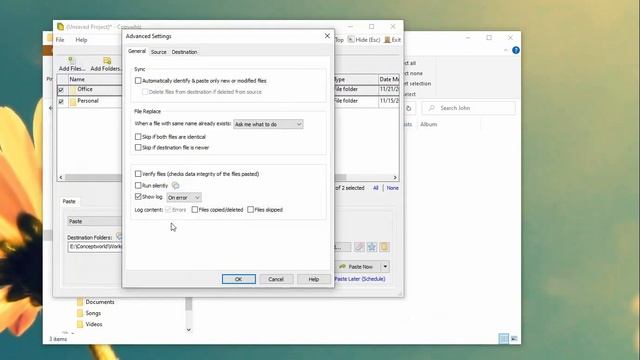The image size is (640, 360).
Task: Click the Help button in Advanced Settings
Action: point(313,279)
